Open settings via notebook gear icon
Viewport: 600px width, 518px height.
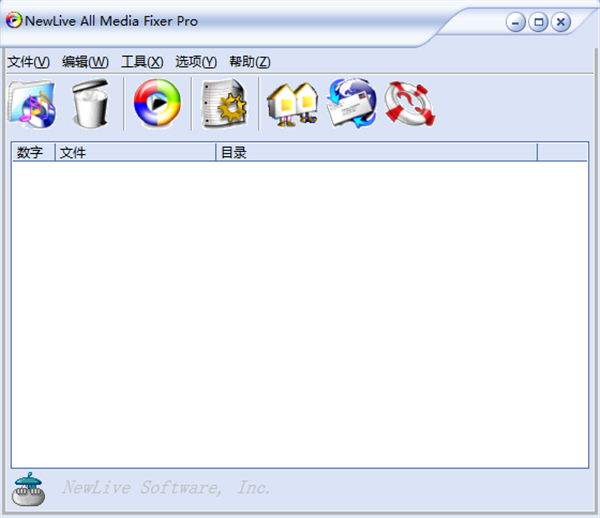pyautogui.click(x=224, y=103)
